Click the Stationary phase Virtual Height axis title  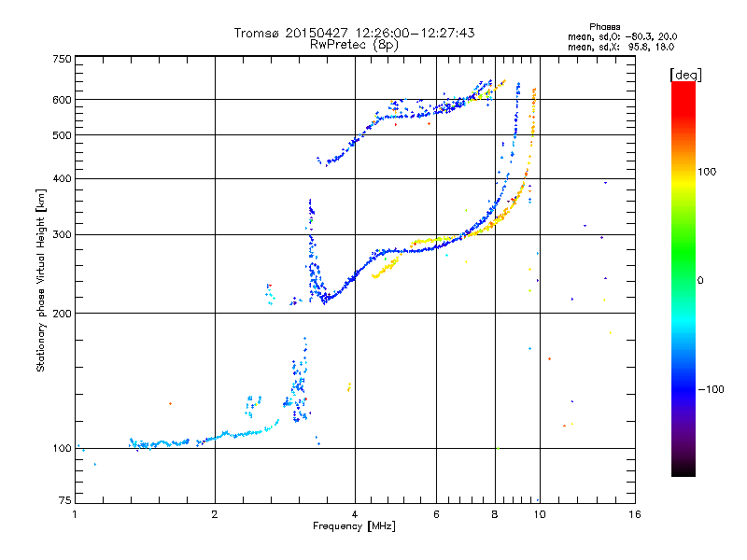(40, 281)
